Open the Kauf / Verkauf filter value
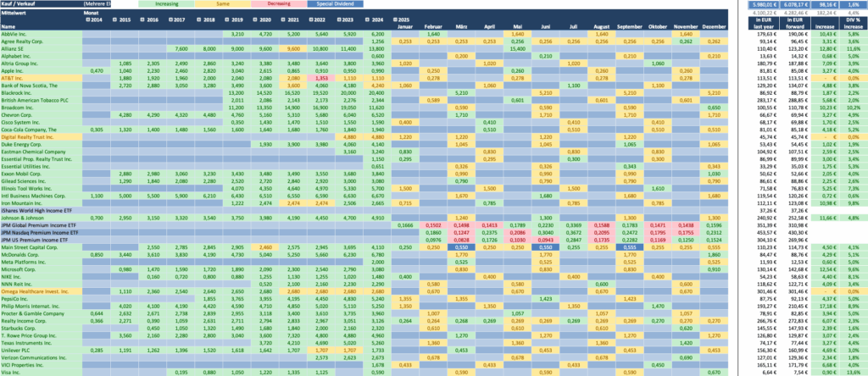 click(x=112, y=4)
